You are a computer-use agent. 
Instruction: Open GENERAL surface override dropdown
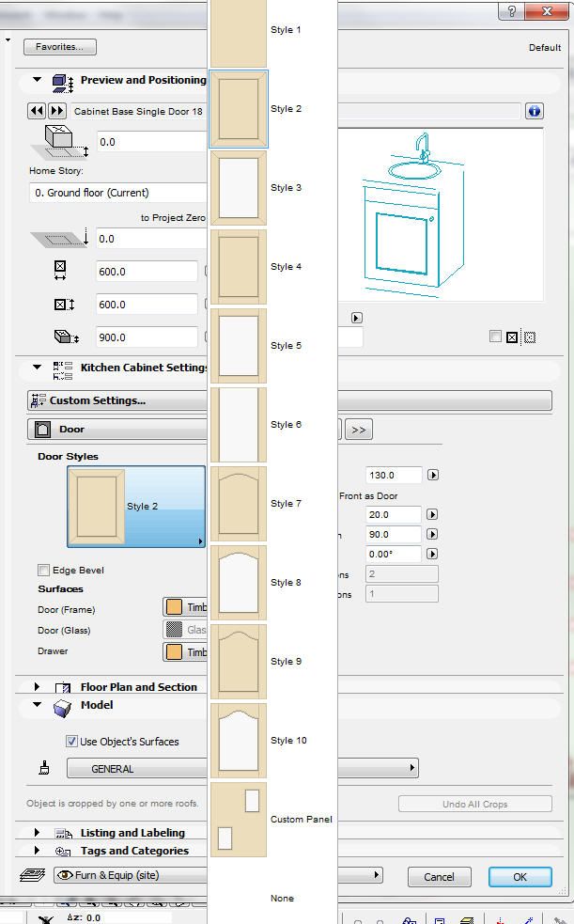[x=242, y=768]
